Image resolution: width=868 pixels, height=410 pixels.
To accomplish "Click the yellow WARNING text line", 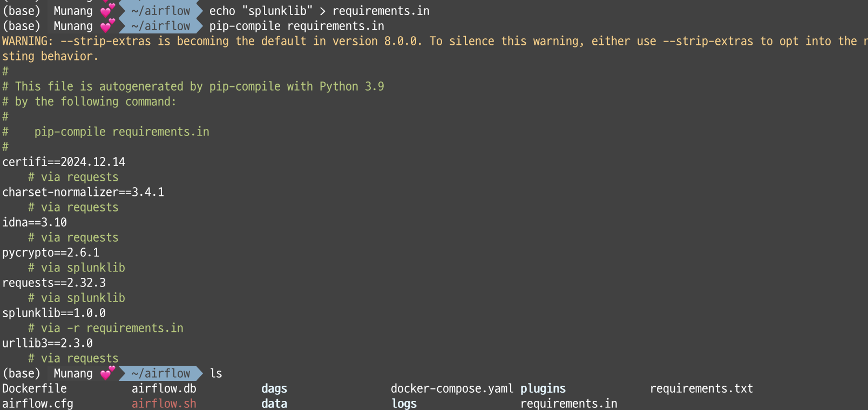I will [434, 41].
